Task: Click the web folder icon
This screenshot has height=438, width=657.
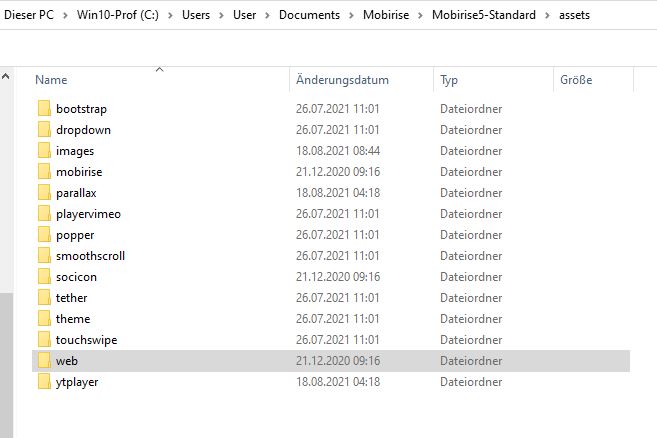Action: (x=44, y=360)
